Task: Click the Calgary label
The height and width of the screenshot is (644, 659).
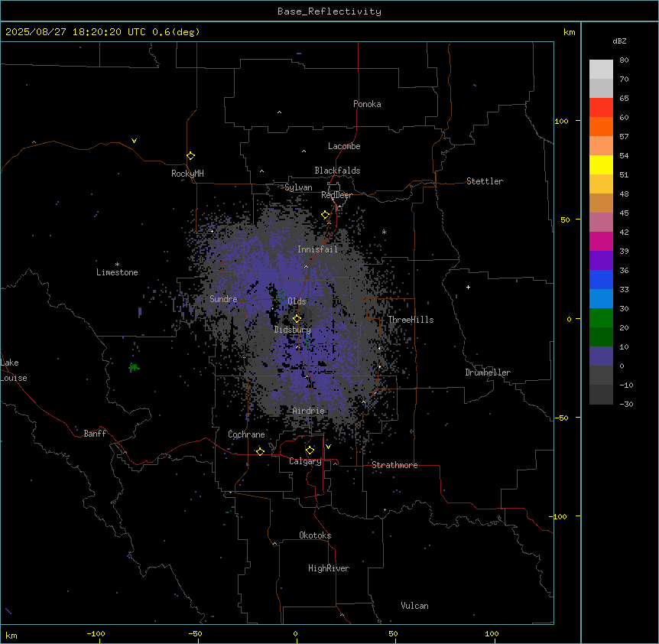Action: 305,461
